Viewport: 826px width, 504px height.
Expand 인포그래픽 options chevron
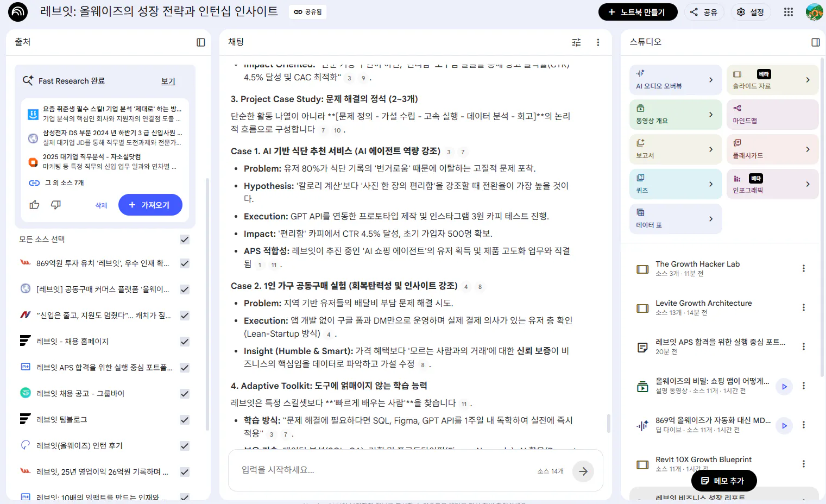[808, 184]
